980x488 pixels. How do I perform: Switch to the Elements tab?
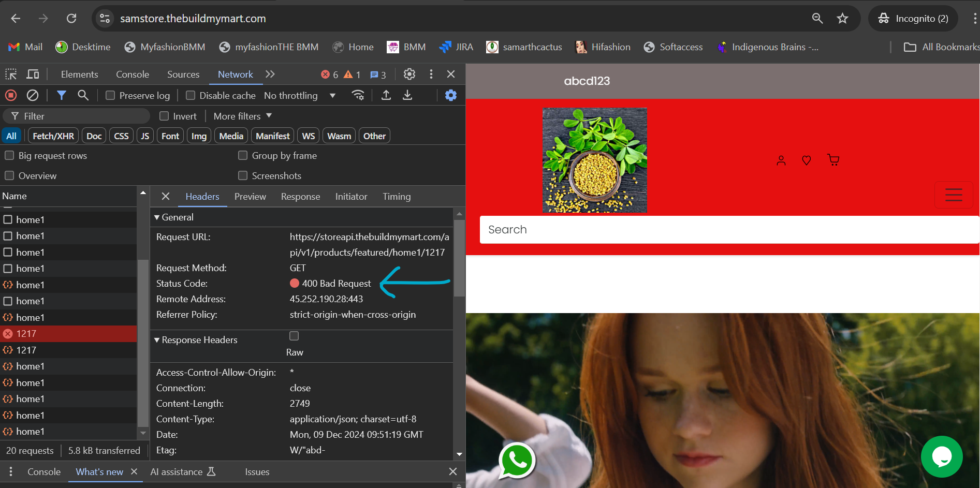[79, 74]
